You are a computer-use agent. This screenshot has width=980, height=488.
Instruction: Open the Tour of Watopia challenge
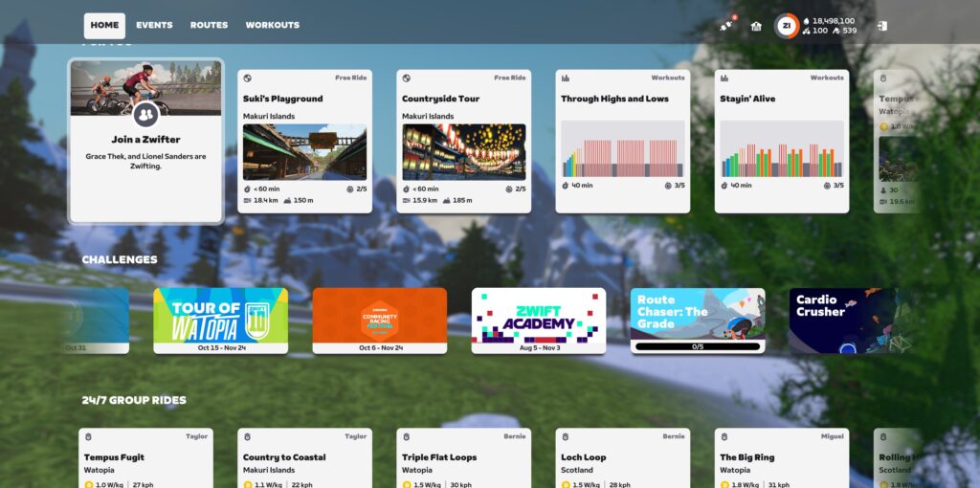coord(221,321)
